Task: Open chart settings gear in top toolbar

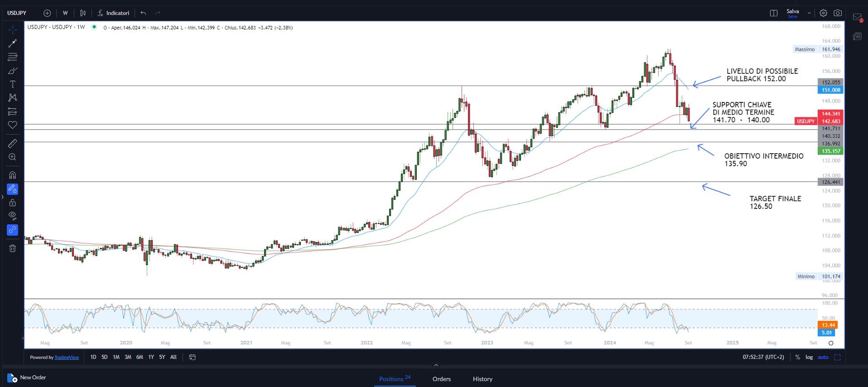Action: click(x=824, y=13)
